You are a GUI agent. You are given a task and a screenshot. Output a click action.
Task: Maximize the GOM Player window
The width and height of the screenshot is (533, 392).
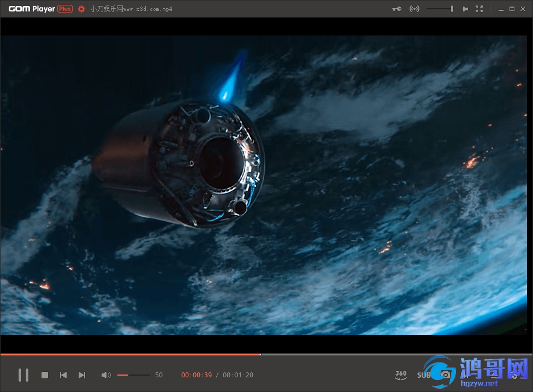click(512, 9)
